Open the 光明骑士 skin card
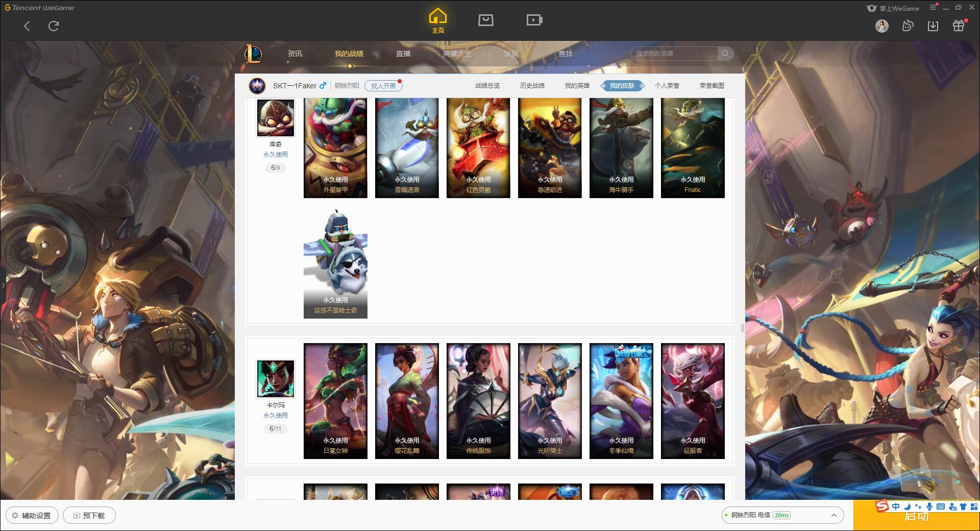Viewport: 980px width, 531px height. 550,401
